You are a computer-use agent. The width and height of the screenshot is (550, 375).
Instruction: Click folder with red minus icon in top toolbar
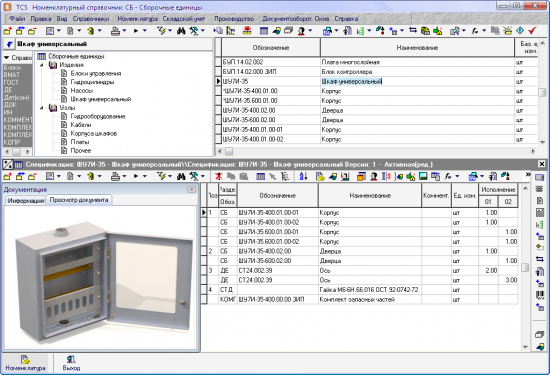[x=32, y=31]
